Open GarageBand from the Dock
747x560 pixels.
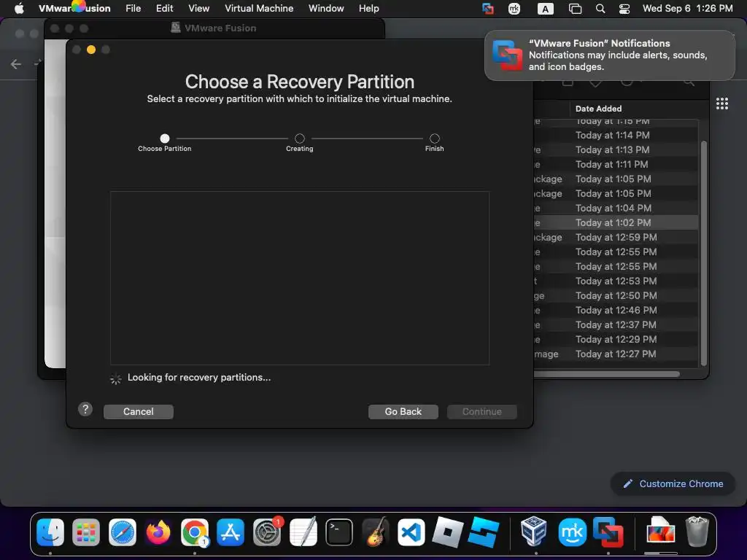(376, 532)
